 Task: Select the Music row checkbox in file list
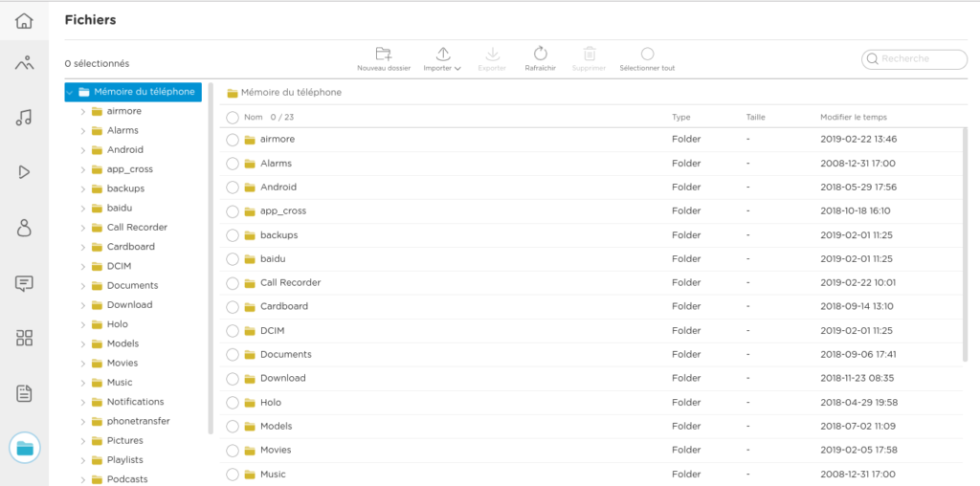[x=233, y=475]
